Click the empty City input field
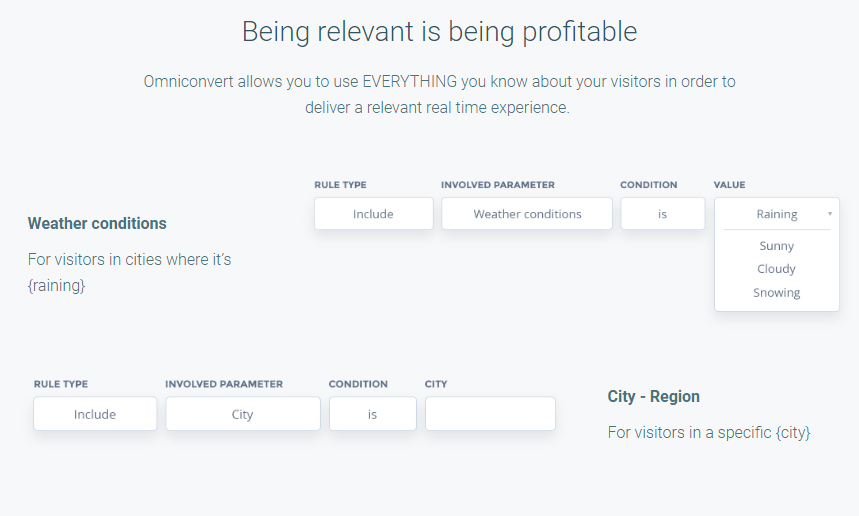Screen dimensions: 859x516 click(490, 414)
